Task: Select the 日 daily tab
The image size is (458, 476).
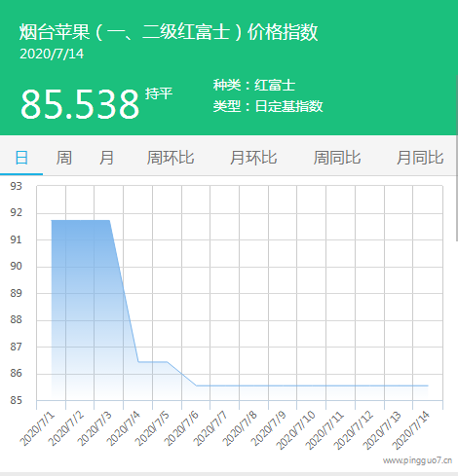Action: [x=21, y=158]
